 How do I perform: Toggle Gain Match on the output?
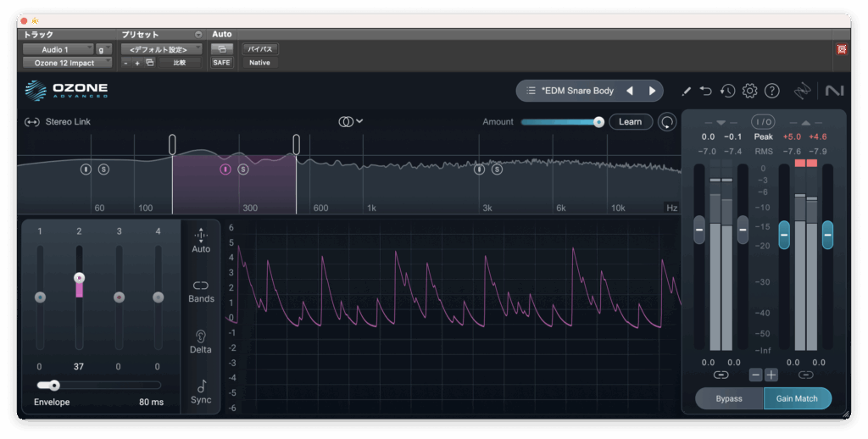[797, 398]
